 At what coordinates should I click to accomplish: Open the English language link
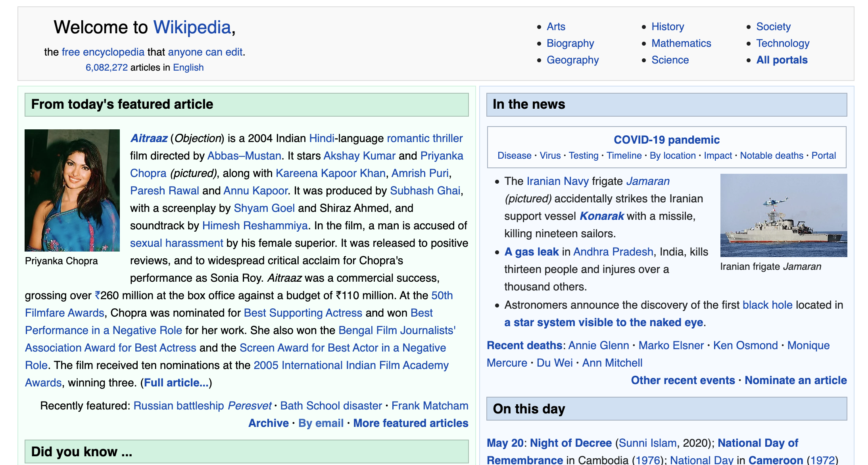[188, 67]
